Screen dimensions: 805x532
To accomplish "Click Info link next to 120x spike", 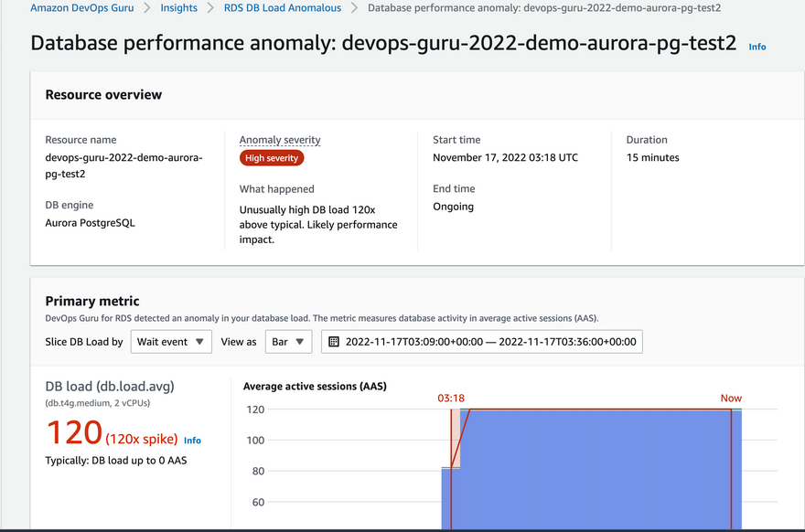I will 192,441.
